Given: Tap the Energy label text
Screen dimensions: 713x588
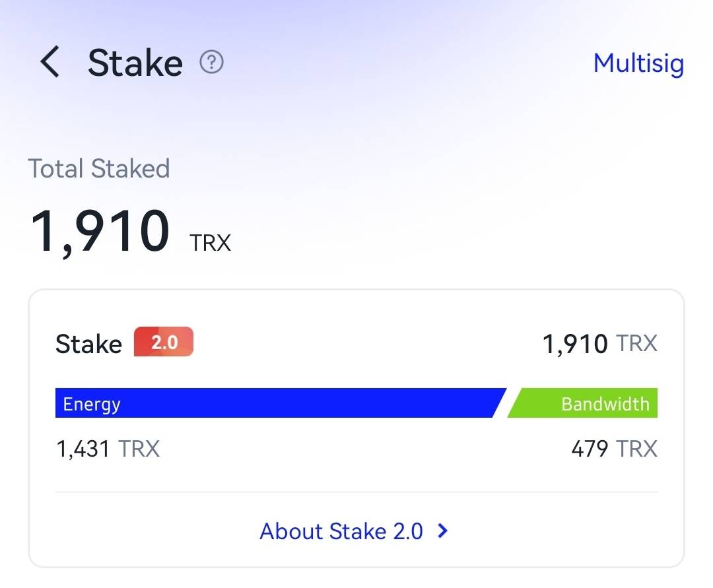Looking at the screenshot, I should point(92,404).
